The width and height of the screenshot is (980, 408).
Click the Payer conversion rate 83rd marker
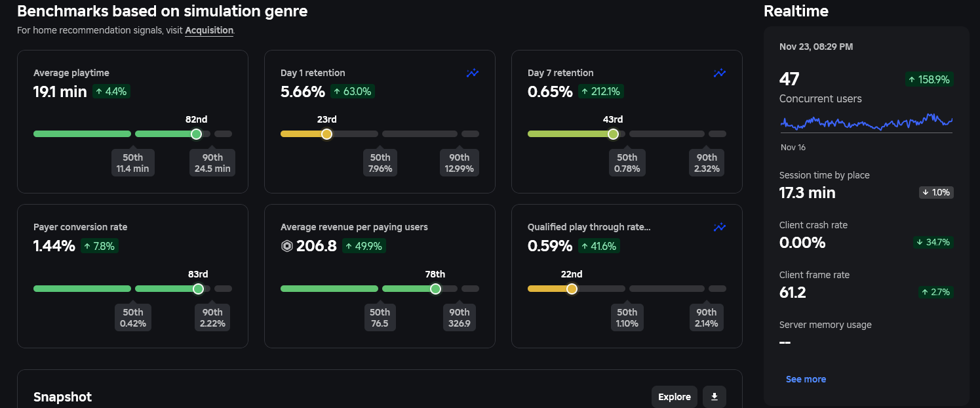coord(198,289)
